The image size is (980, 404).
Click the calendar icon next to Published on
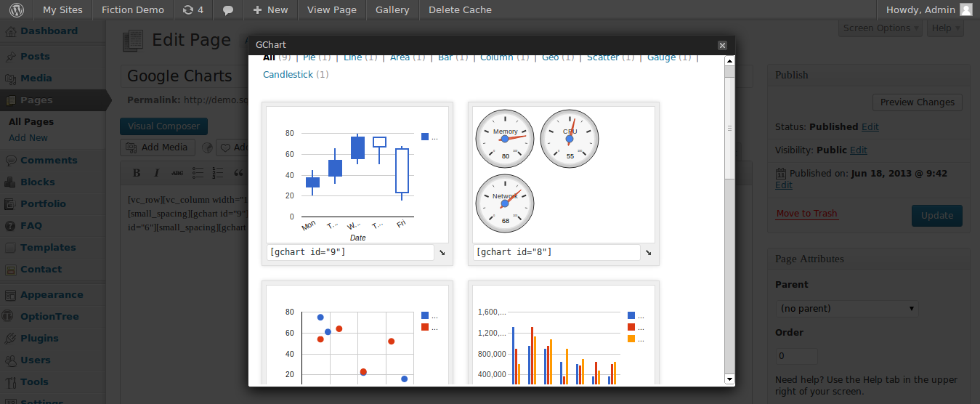[x=781, y=174]
